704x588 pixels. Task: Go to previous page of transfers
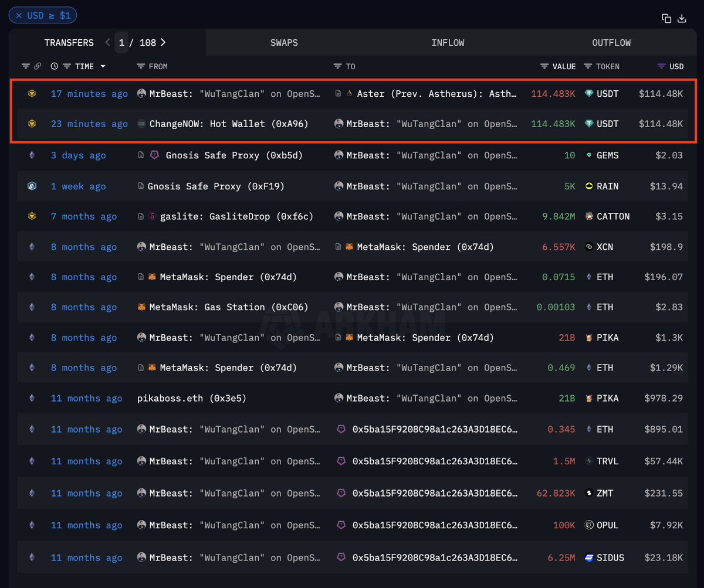pyautogui.click(x=107, y=42)
